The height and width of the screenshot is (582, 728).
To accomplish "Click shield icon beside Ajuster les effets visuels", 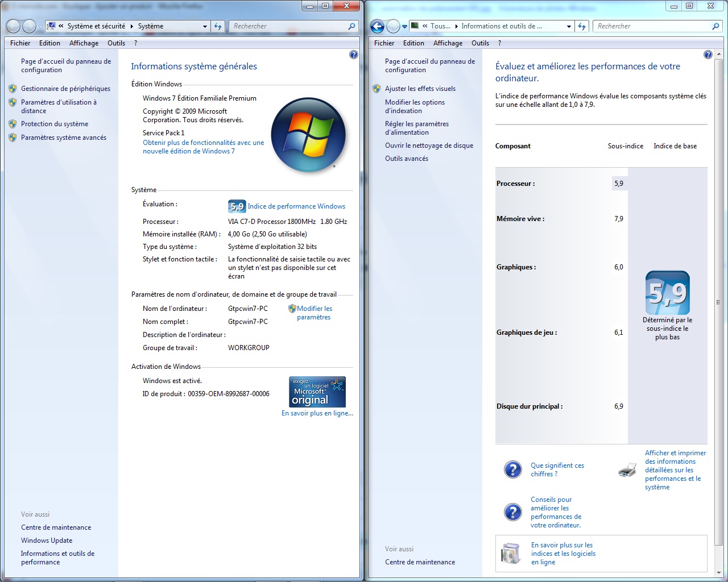I will pos(377,89).
